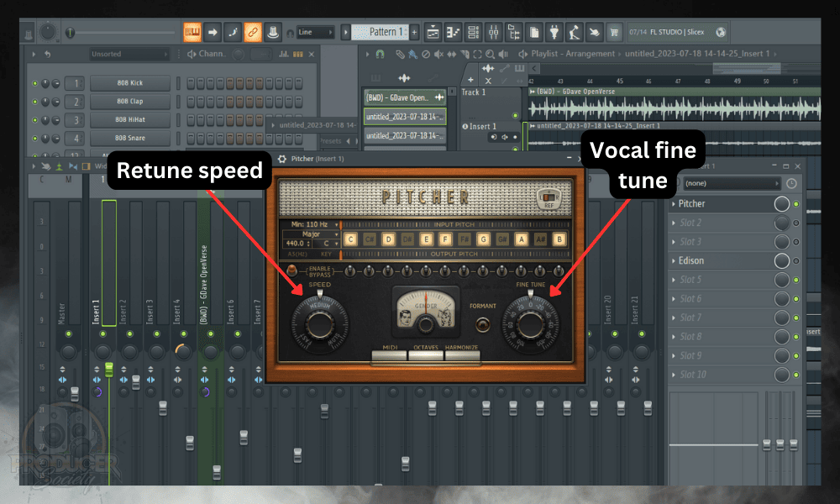Select the paint brush tool in Playlist

tap(412, 54)
